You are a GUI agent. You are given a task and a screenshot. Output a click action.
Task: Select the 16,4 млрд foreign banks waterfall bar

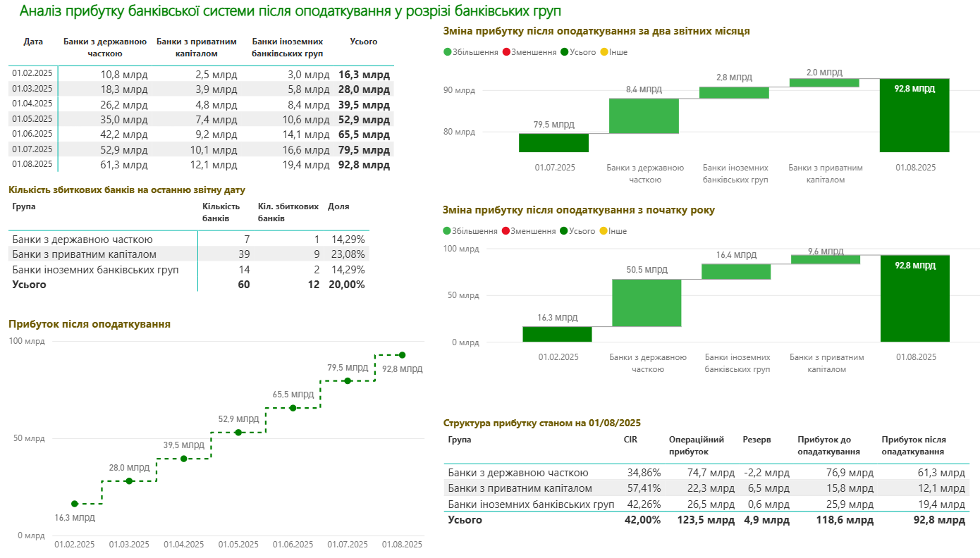coord(736,271)
